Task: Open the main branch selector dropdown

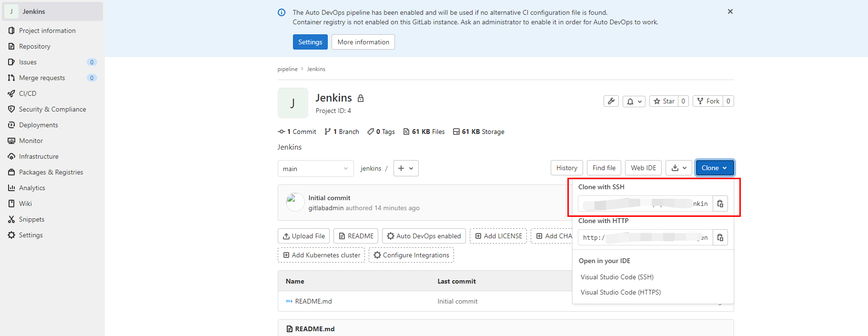Action: point(316,168)
